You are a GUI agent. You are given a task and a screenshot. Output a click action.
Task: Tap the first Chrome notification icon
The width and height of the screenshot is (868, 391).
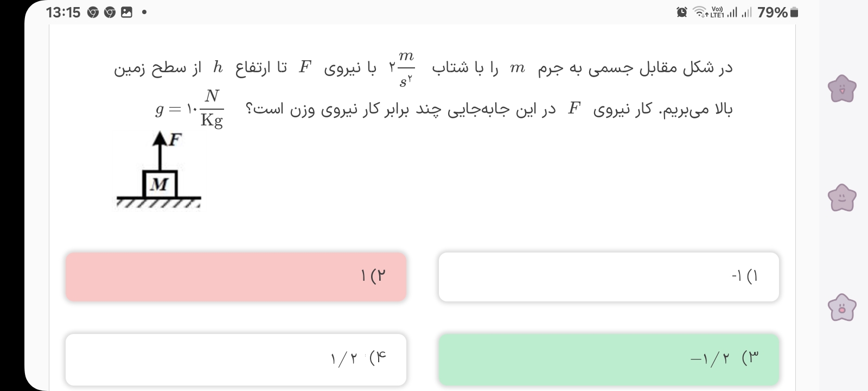tap(93, 12)
